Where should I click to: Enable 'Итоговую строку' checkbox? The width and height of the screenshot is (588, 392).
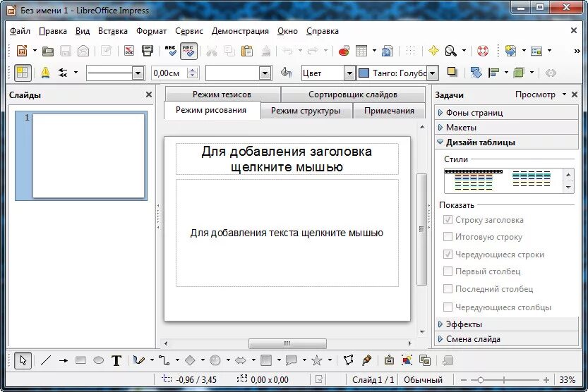[448, 237]
